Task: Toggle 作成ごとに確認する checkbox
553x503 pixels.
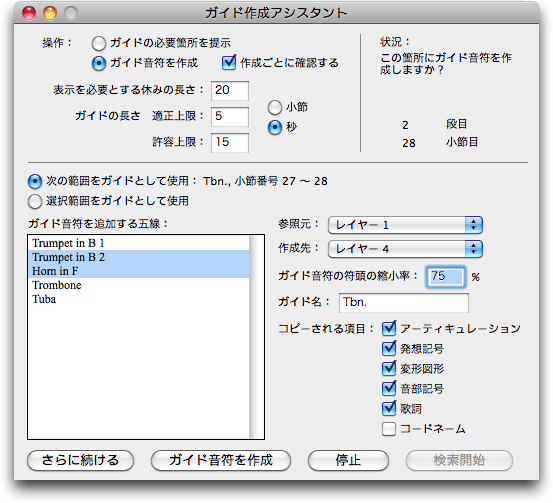Action: [229, 63]
